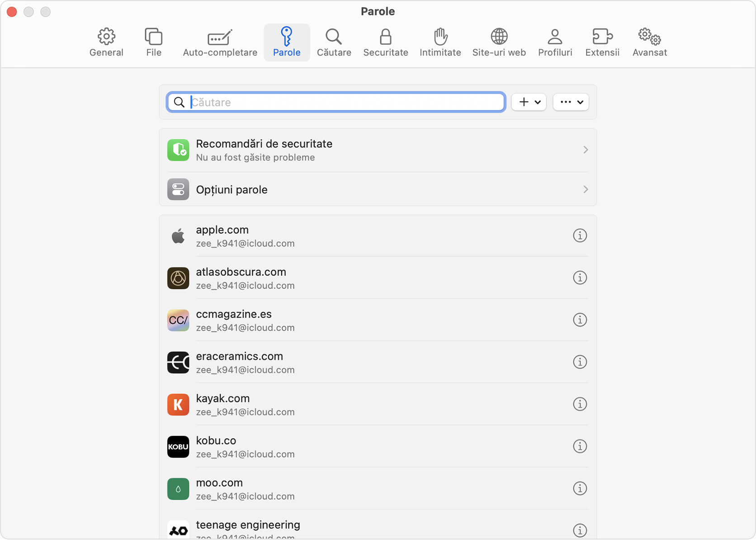
Task: Show info for kayak.com
Action: 580,404
